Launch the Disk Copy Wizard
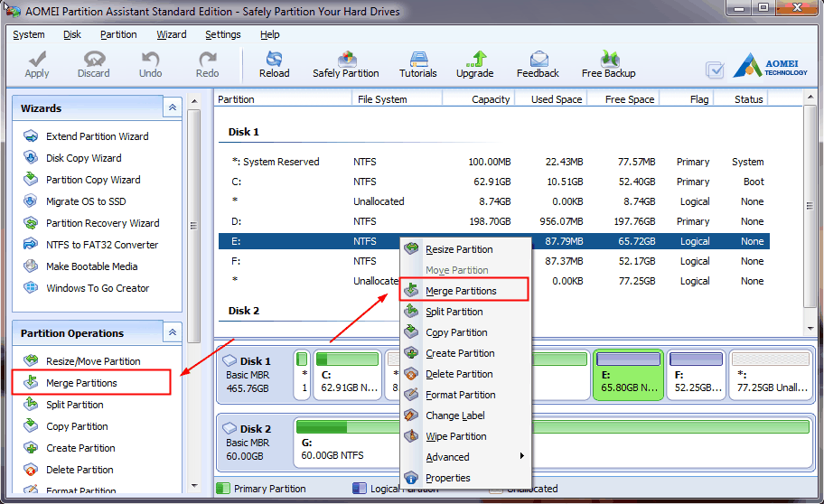This screenshot has width=824, height=504. (72, 158)
